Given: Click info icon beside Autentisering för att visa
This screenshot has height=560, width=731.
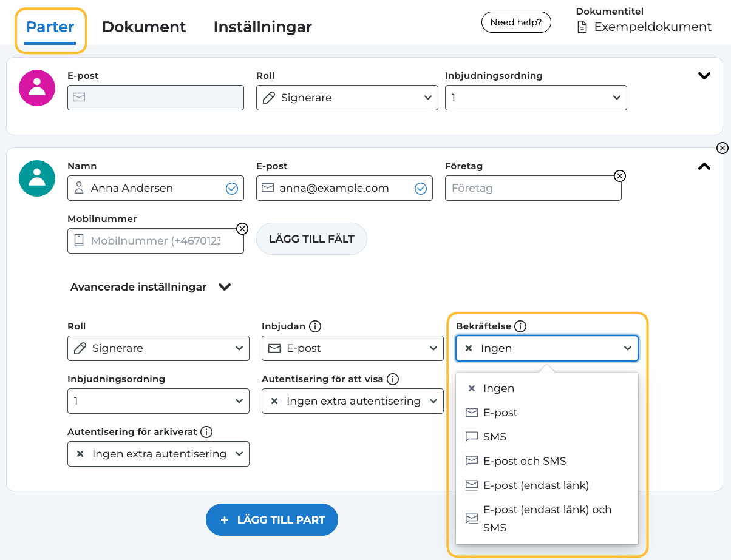Looking at the screenshot, I should 393,379.
